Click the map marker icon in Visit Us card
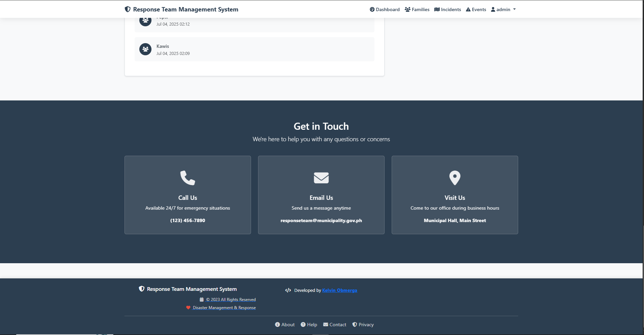This screenshot has width=644, height=335. 454,178
